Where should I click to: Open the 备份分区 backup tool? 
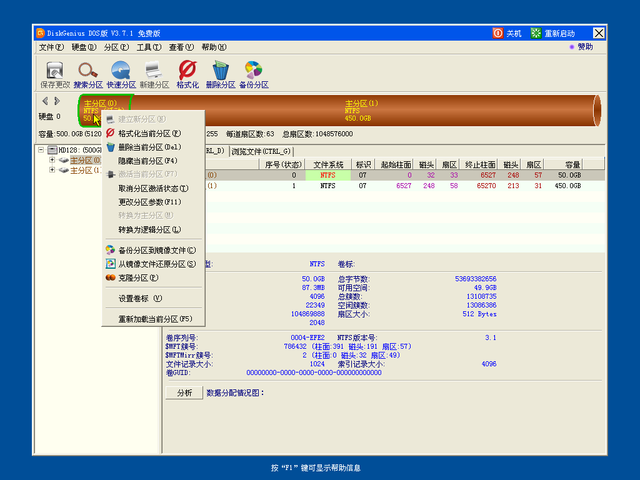(253, 75)
